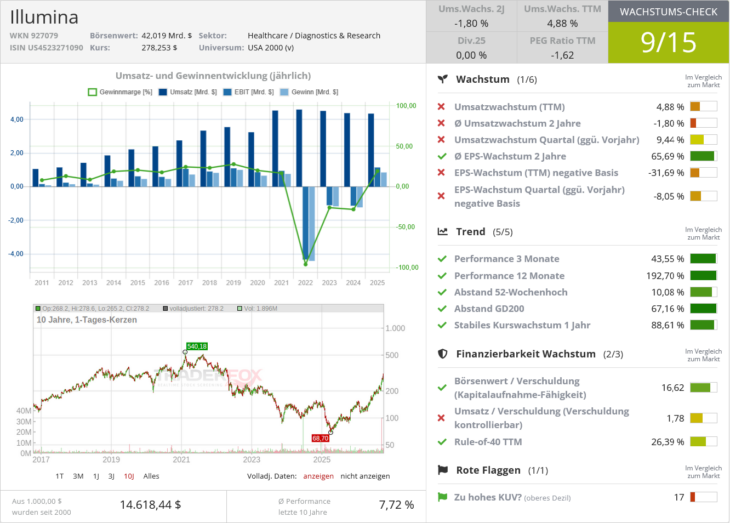Click red X beside EPS-Wachstum (TTM)
Image resolution: width=730 pixels, height=523 pixels.
[x=441, y=173]
